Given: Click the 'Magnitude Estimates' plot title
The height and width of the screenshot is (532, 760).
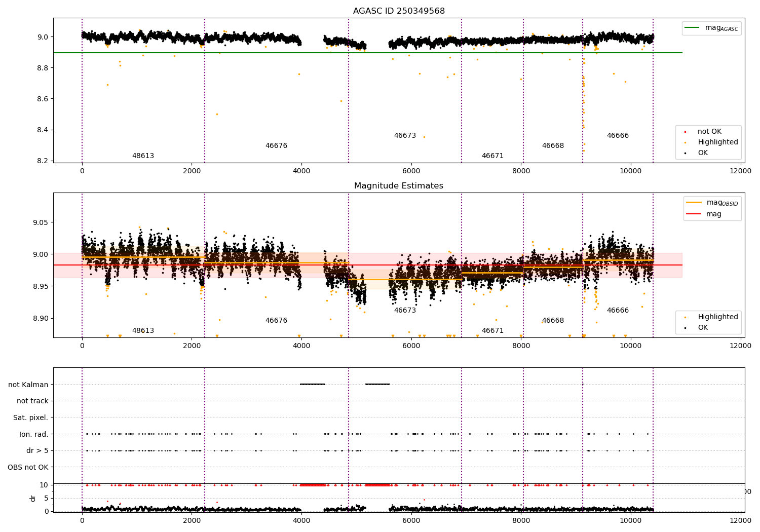Looking at the screenshot, I should 399,186.
